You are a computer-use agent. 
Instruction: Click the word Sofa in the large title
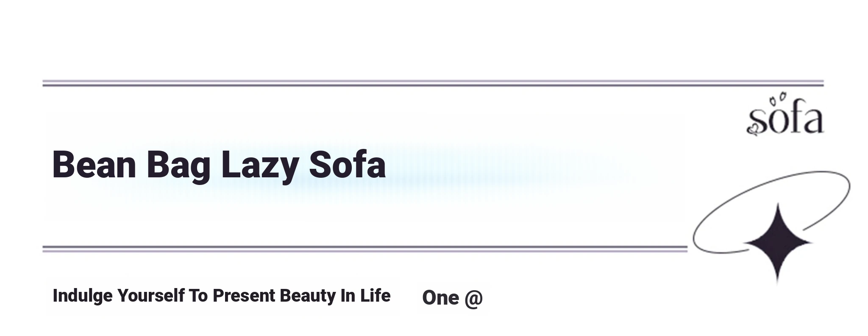click(x=348, y=164)
